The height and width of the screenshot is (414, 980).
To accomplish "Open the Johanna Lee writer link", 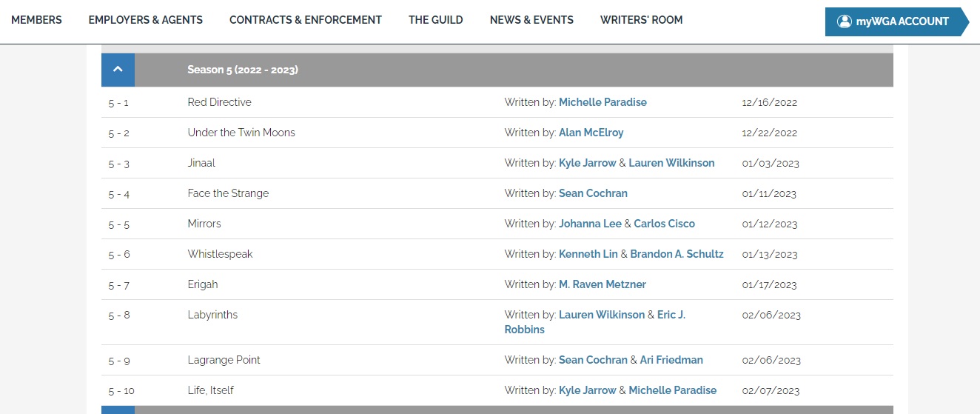I will [x=590, y=224].
